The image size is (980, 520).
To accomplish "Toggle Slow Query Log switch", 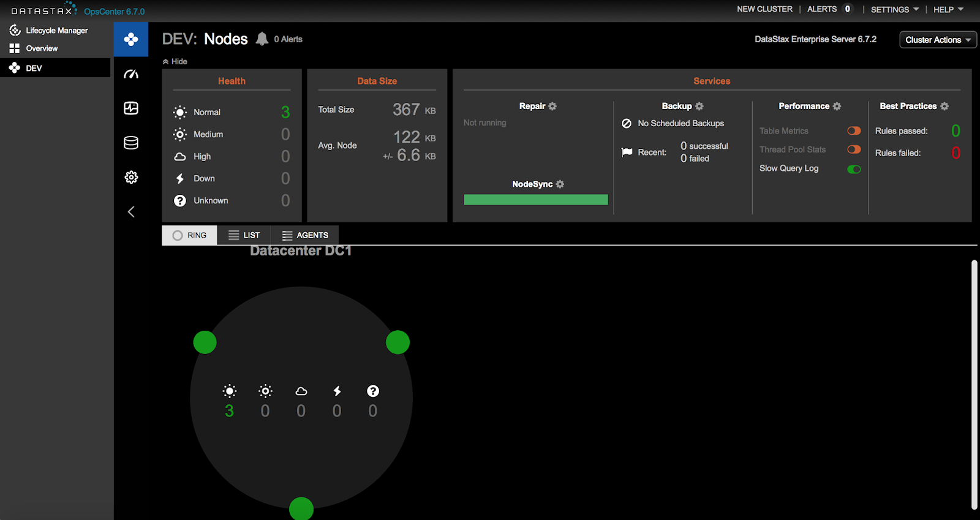I will [854, 169].
